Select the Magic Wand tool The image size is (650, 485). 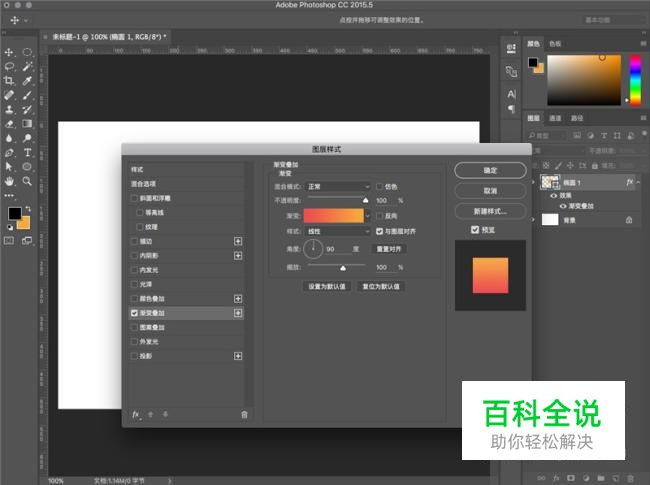pyautogui.click(x=27, y=66)
